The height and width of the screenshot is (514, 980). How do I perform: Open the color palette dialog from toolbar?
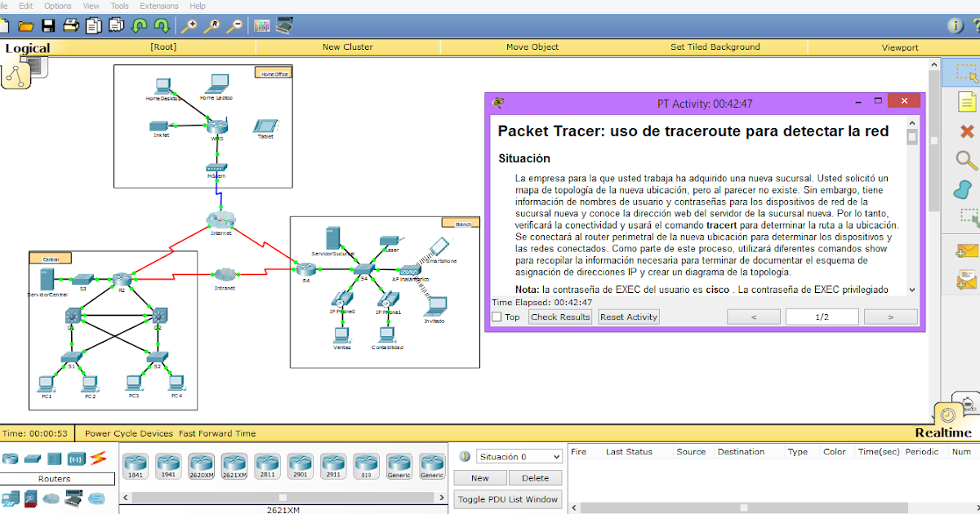(261, 25)
